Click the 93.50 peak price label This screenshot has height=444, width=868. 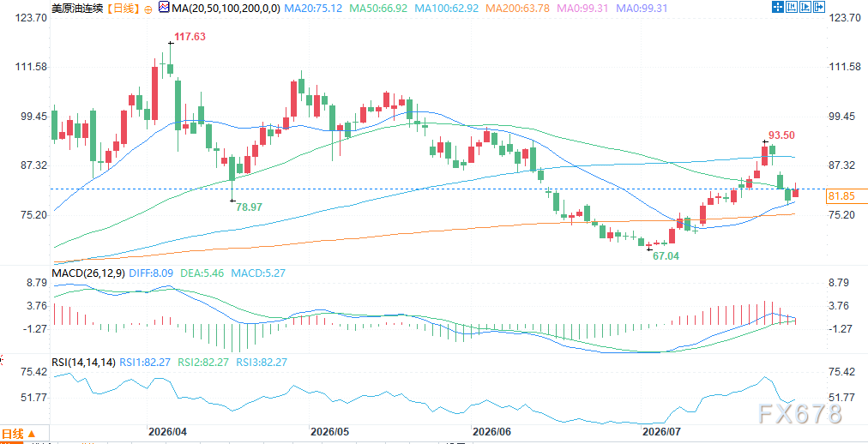tap(783, 135)
